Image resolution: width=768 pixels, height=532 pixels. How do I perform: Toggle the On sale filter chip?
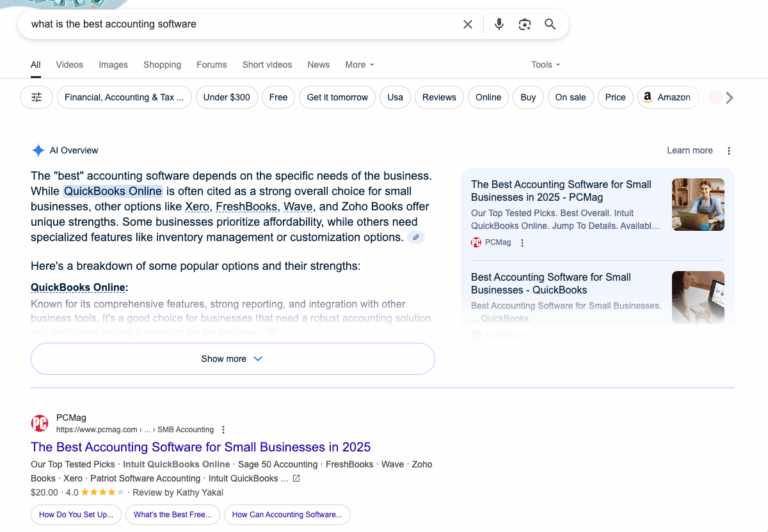(570, 97)
